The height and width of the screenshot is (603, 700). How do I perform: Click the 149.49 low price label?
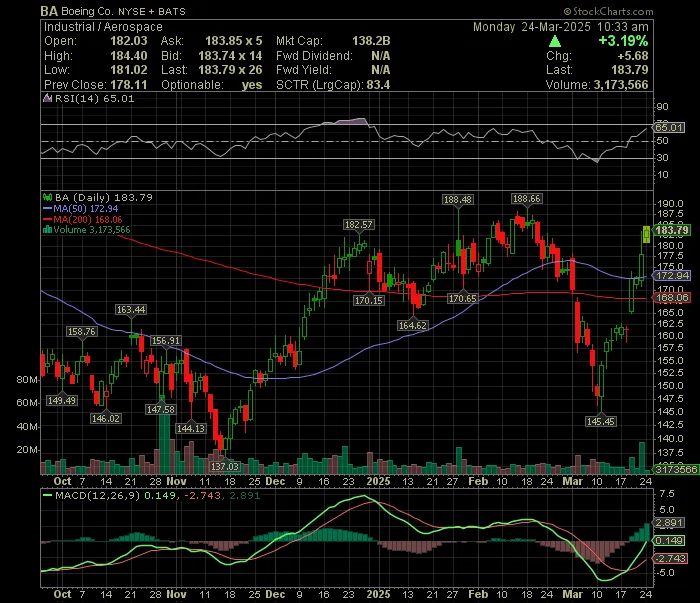coord(62,400)
